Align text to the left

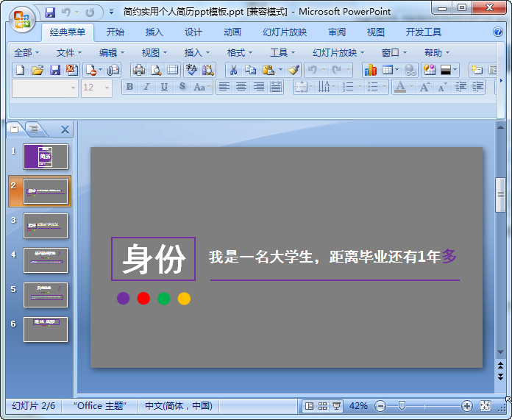click(x=224, y=87)
